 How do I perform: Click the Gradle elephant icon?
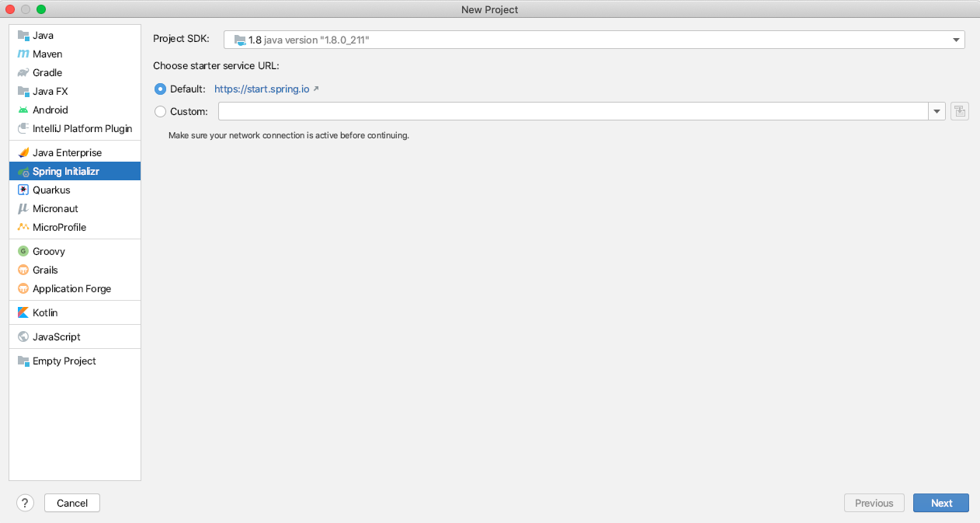click(x=23, y=72)
